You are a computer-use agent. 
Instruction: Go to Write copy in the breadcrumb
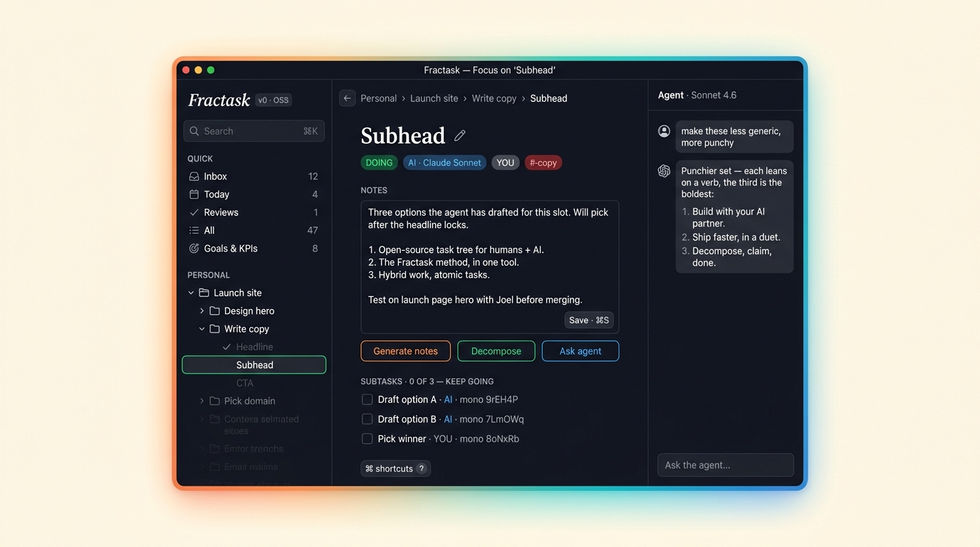pos(494,98)
